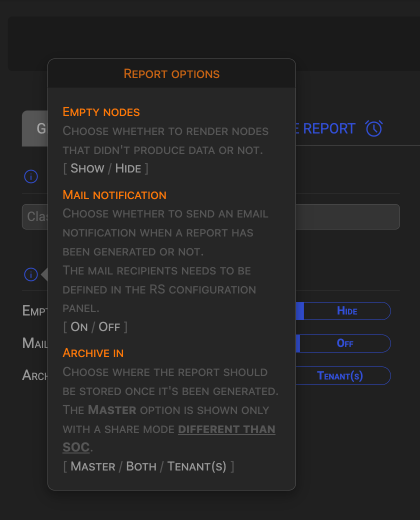
Task: Switch to the gray tab starting with G
Action: point(35,128)
